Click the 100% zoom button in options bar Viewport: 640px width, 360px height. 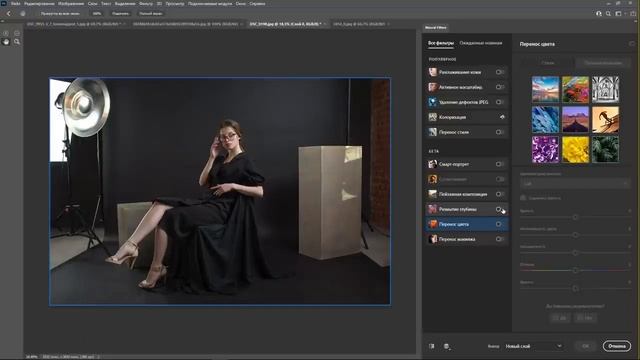pyautogui.click(x=97, y=13)
